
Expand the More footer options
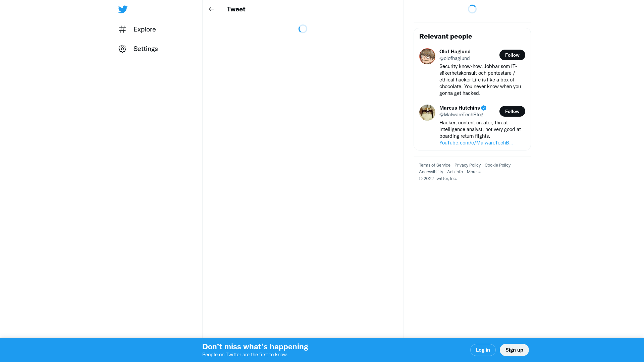pos(474,172)
